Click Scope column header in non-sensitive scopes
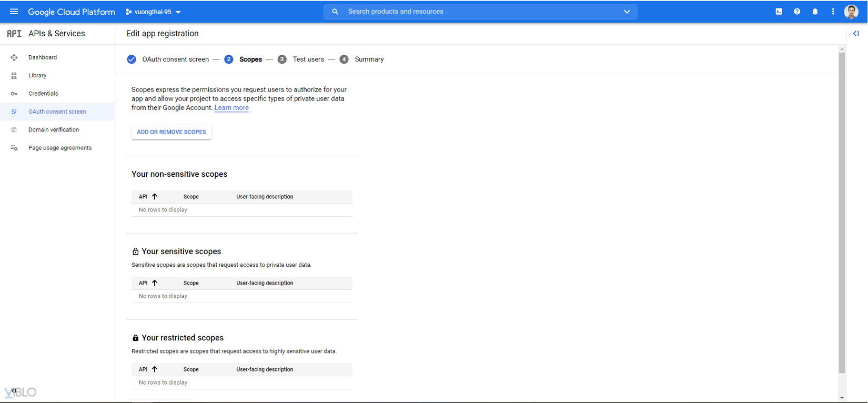This screenshot has width=868, height=403. (x=191, y=197)
